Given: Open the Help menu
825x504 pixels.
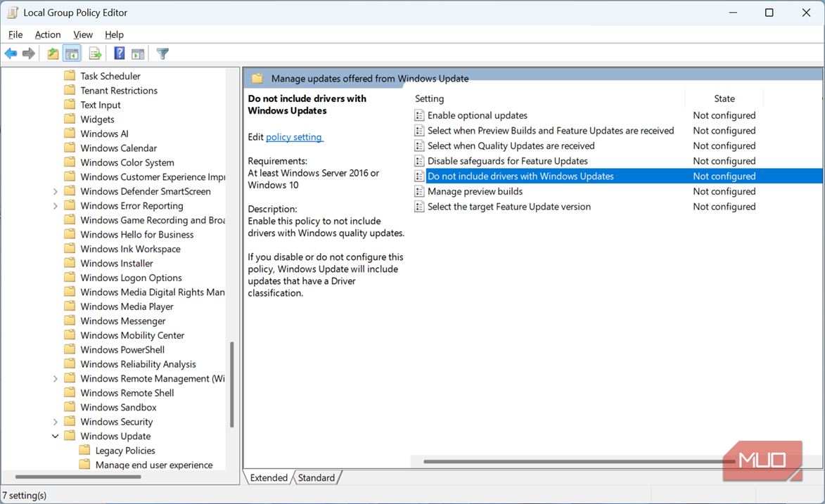Looking at the screenshot, I should click(x=114, y=34).
